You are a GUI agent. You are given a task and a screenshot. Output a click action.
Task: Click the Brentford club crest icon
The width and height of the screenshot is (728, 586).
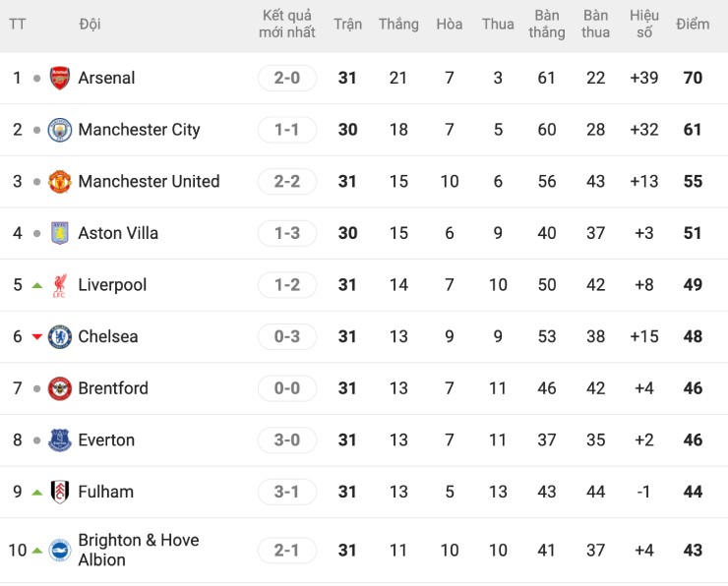point(60,388)
